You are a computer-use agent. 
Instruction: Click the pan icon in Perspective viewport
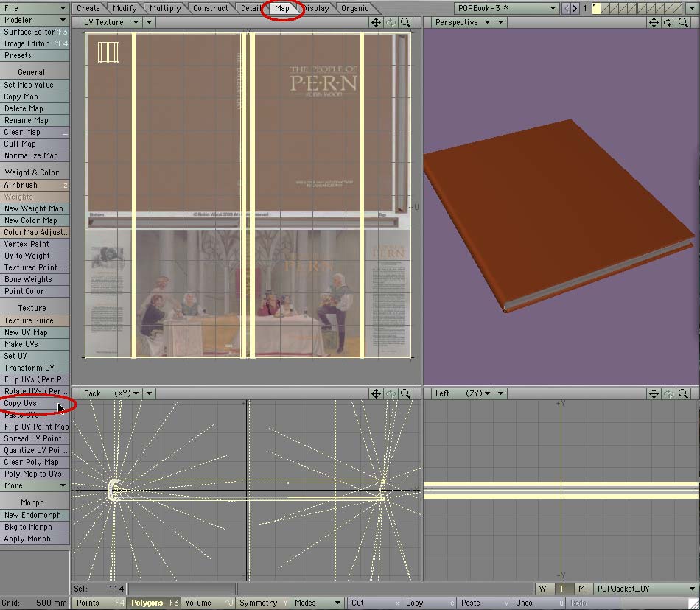pos(654,22)
